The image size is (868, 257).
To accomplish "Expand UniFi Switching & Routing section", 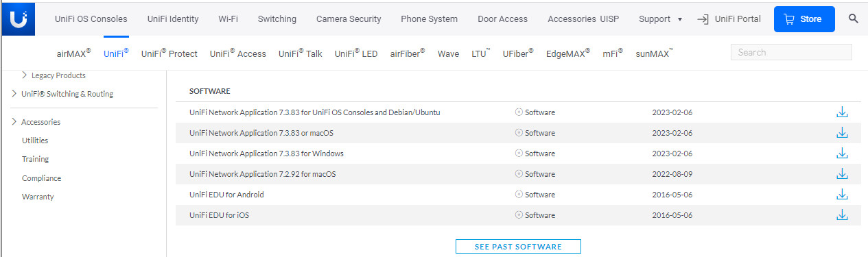I will 14,94.
